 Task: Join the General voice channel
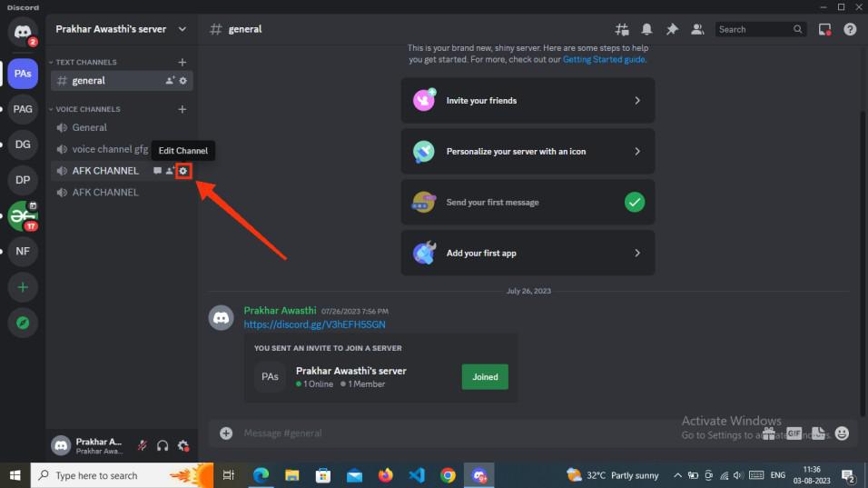pos(122,127)
